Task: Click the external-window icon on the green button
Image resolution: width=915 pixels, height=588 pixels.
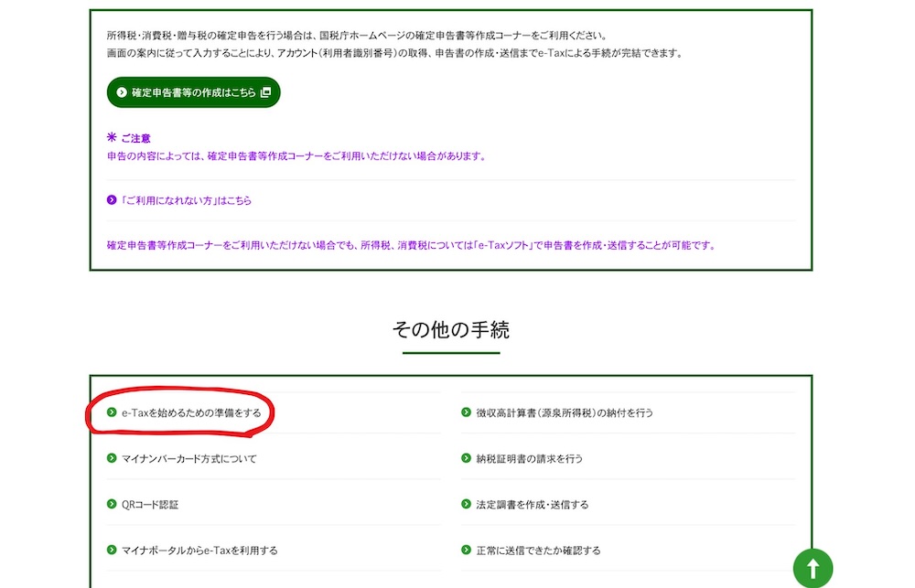Action: point(266,92)
